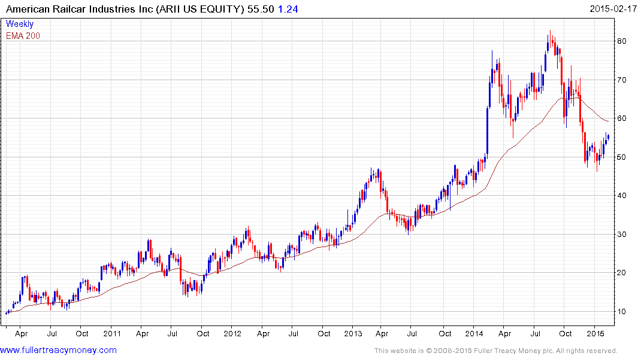Click the 2011 time axis label
The height and width of the screenshot is (359, 644).
112,333
